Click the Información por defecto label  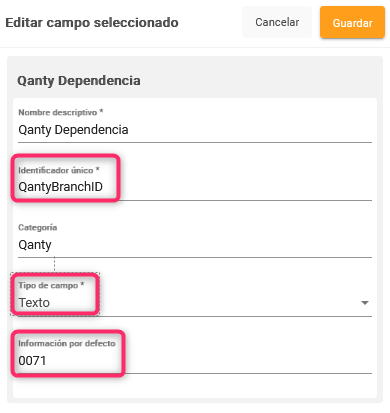pos(67,343)
